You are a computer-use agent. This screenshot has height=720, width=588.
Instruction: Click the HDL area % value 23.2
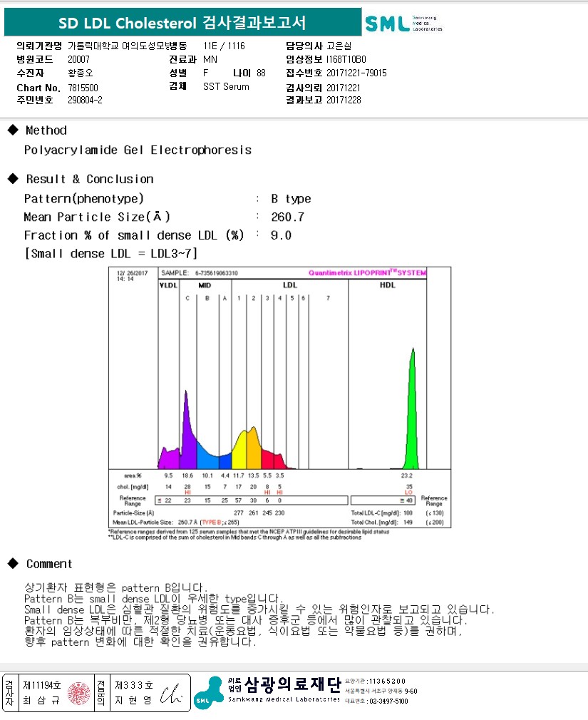tap(407, 475)
